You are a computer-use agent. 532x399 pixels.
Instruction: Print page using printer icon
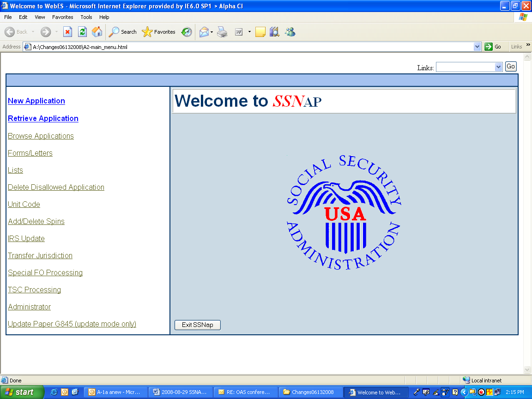click(223, 32)
